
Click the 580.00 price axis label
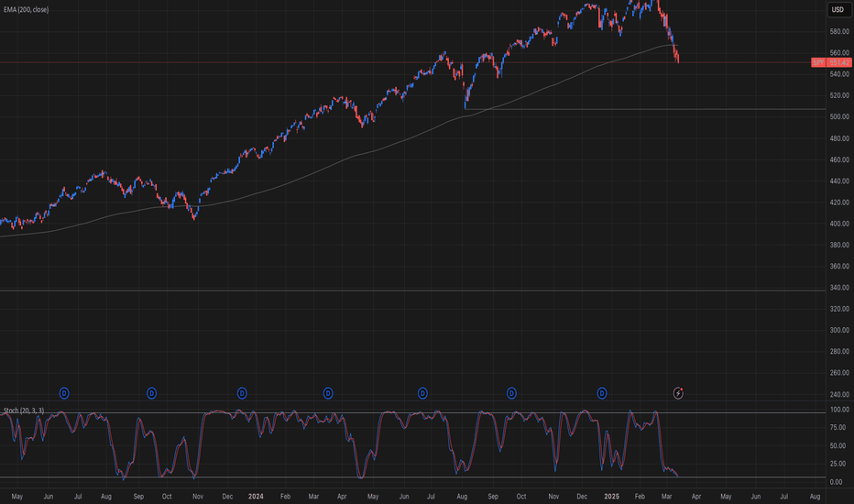click(839, 31)
